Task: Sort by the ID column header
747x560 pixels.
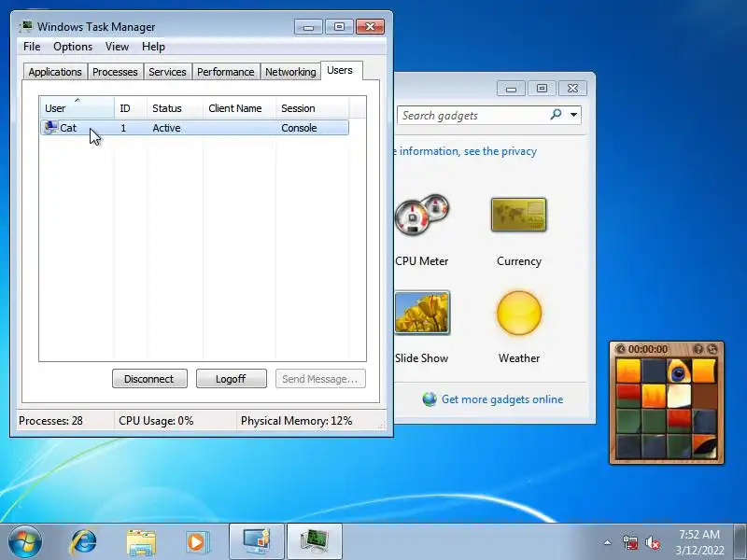Action: (131, 108)
